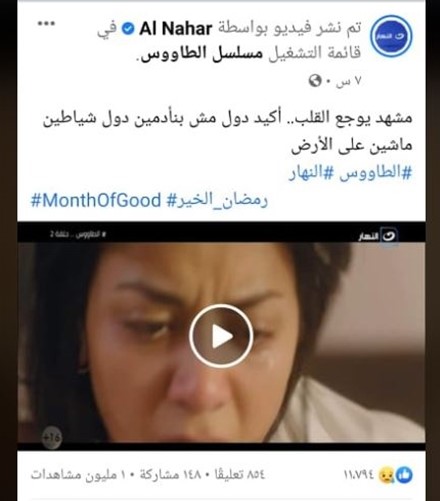Click the Al Nahar profile picture
Viewport: 440px width, 501px height.
(391, 36)
